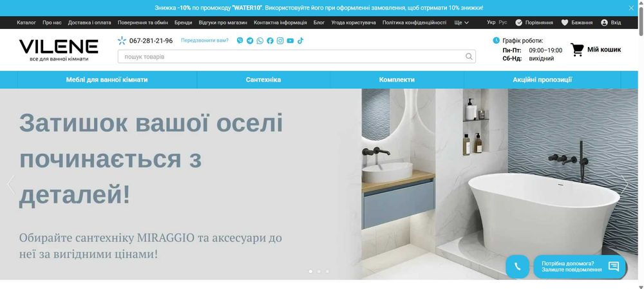Click the floating phone call button

(517, 267)
